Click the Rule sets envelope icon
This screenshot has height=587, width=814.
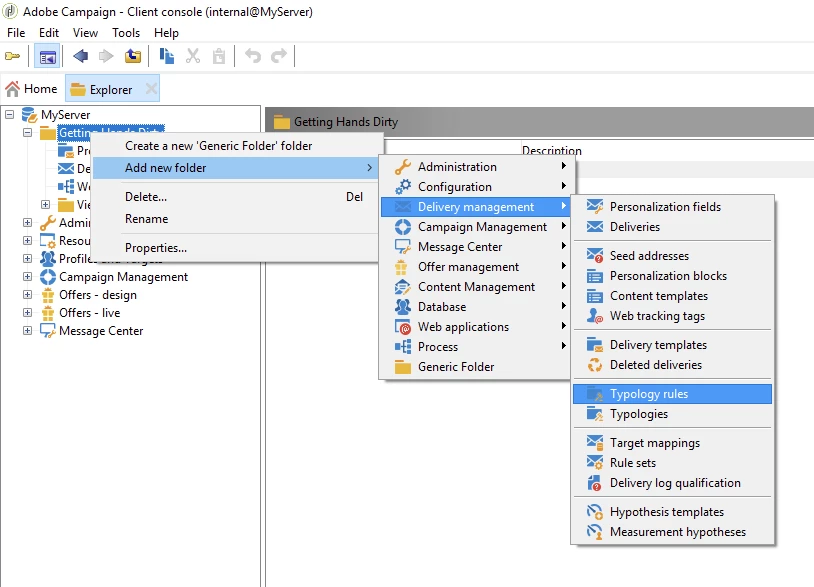click(595, 462)
